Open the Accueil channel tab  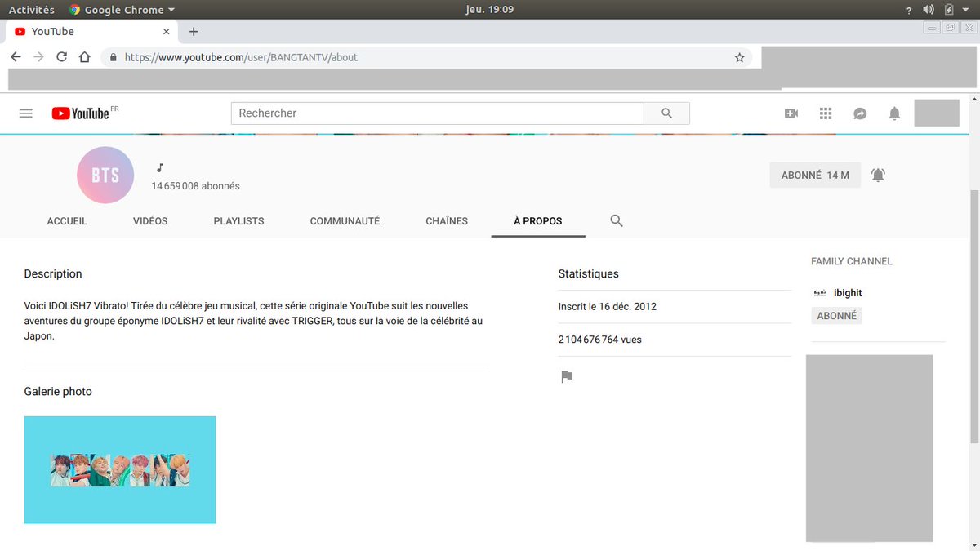[x=67, y=221]
